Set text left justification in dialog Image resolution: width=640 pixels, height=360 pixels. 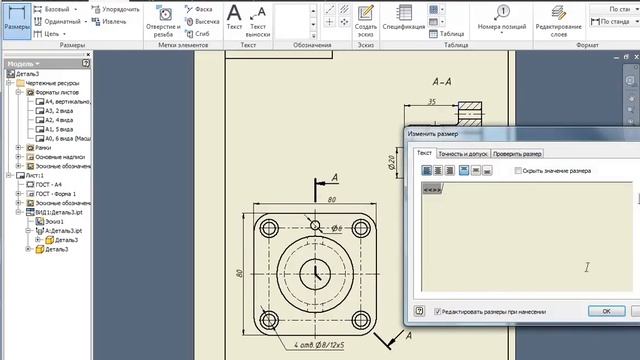pos(427,170)
